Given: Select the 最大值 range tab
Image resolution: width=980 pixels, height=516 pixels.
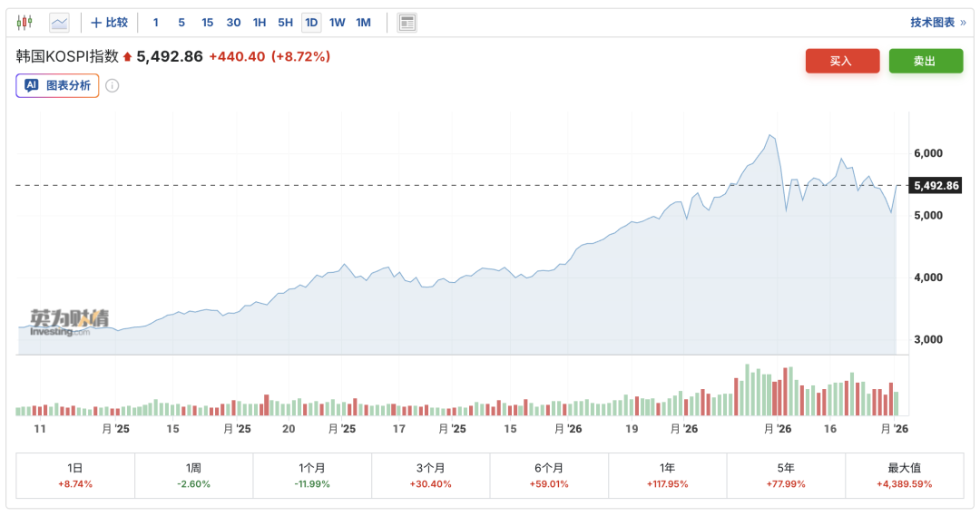Looking at the screenshot, I should tap(904, 475).
